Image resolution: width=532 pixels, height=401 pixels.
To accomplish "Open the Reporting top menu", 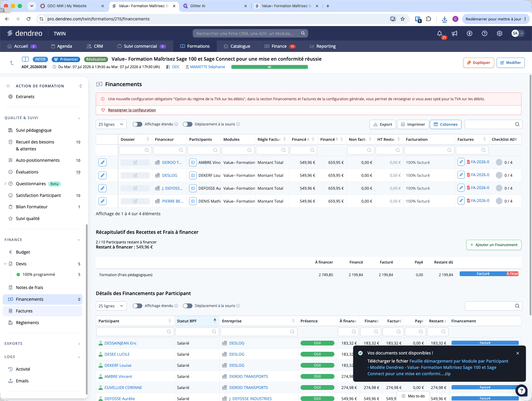I will click(x=323, y=46).
